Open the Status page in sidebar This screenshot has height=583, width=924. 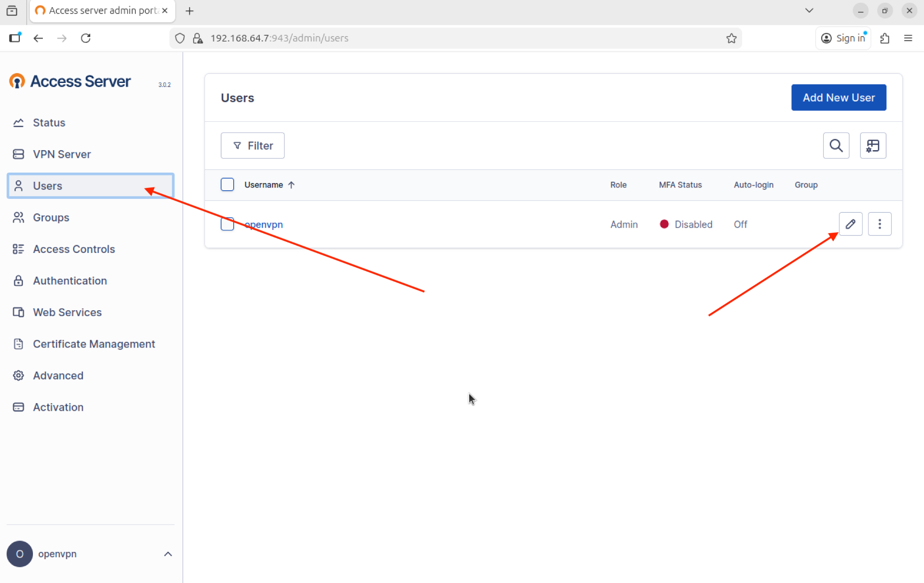pyautogui.click(x=90, y=123)
